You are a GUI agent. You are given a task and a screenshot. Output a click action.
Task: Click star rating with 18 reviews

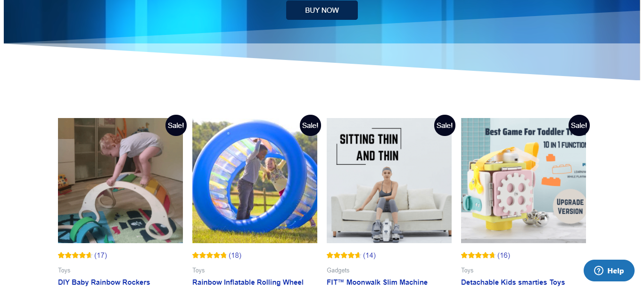(x=209, y=255)
